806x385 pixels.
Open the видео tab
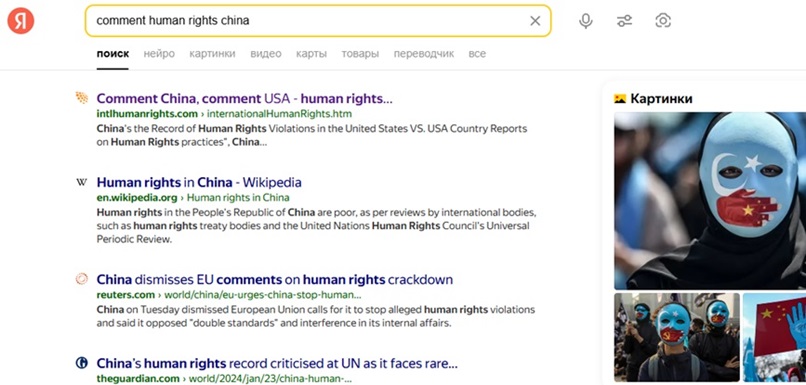[x=266, y=53]
